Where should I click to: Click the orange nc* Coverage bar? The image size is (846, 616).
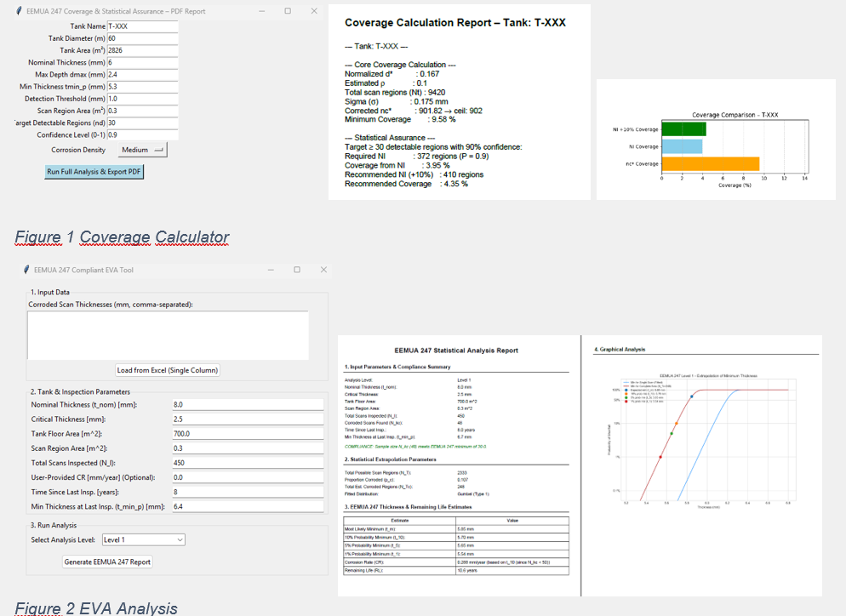pyautogui.click(x=711, y=163)
